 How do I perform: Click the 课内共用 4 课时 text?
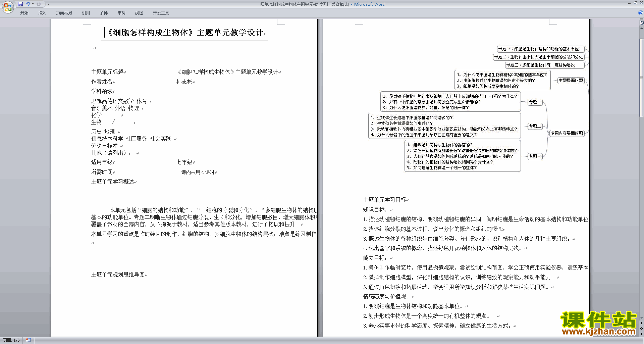click(198, 172)
